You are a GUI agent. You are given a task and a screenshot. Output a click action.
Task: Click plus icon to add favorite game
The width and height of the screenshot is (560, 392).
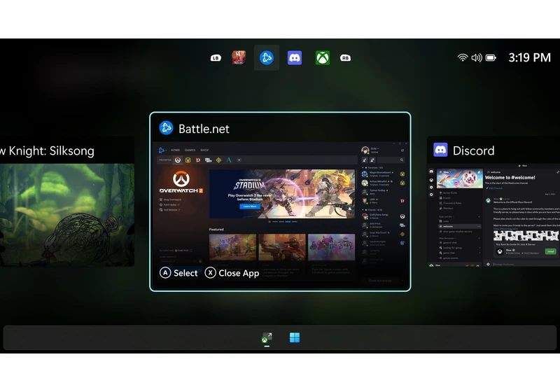point(239,160)
